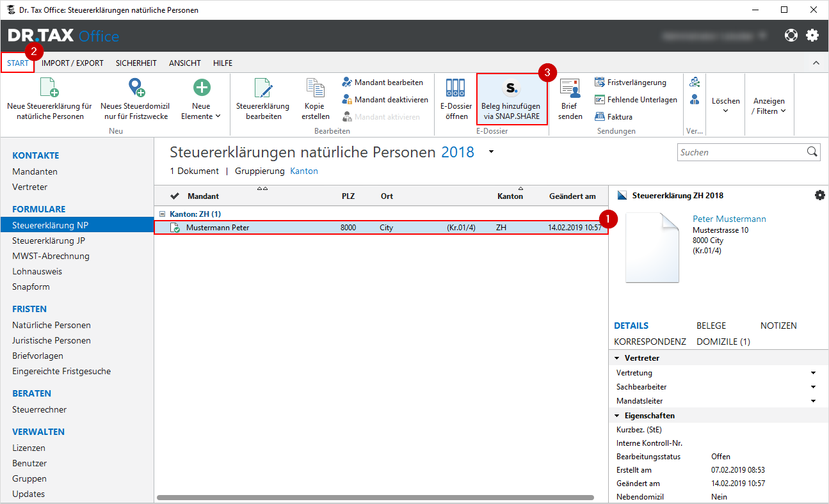Image resolution: width=829 pixels, height=504 pixels.
Task: Click the upper icon in Ver... group
Action: point(695,83)
